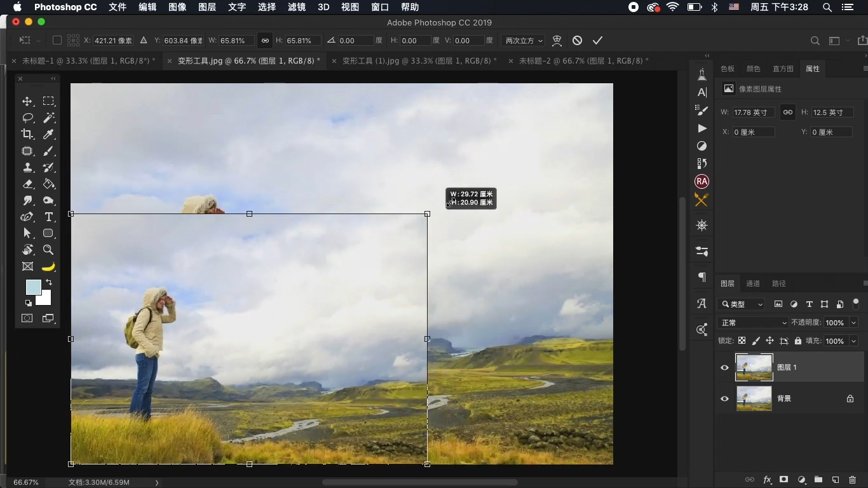Select the Move tool
Viewport: 868px width, 488px height.
pyautogui.click(x=27, y=101)
